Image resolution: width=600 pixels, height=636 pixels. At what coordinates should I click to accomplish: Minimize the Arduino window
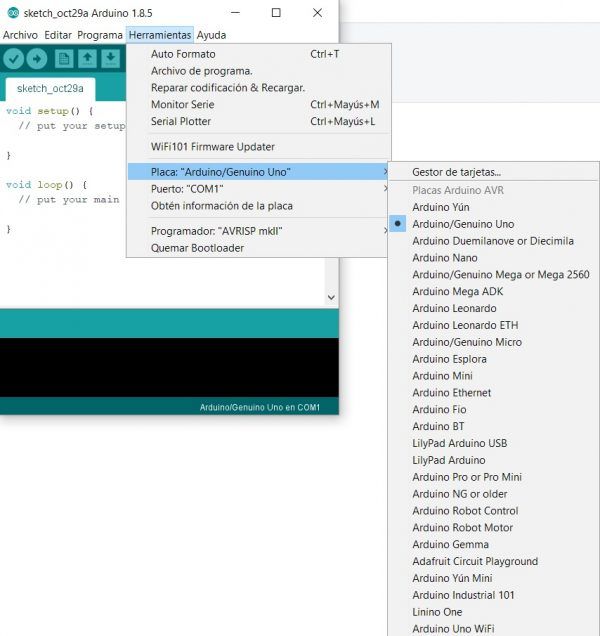click(x=235, y=13)
